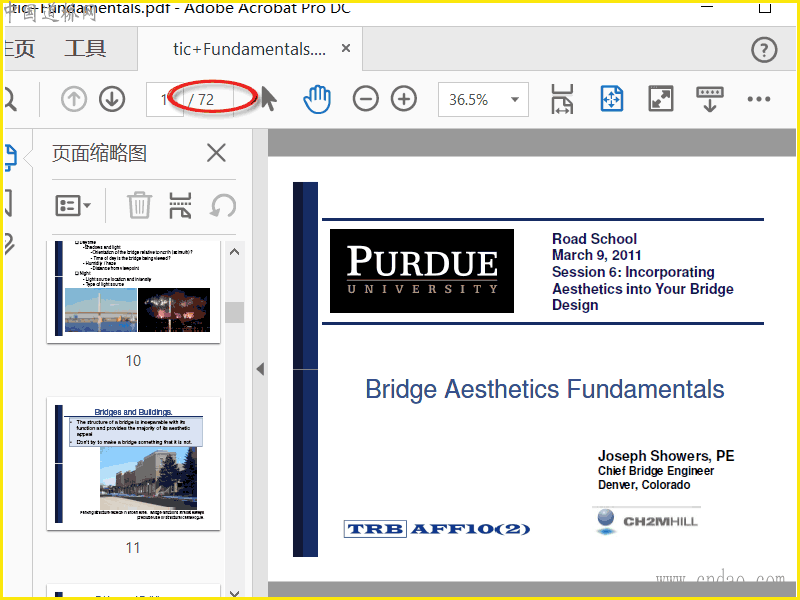
Task: Click the CH2MHILL logo
Action: point(647,521)
